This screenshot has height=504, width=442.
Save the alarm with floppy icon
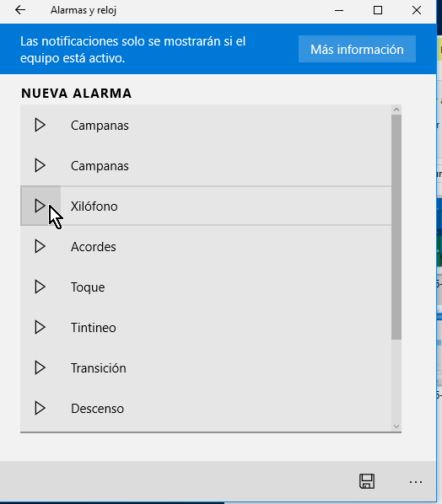[367, 481]
